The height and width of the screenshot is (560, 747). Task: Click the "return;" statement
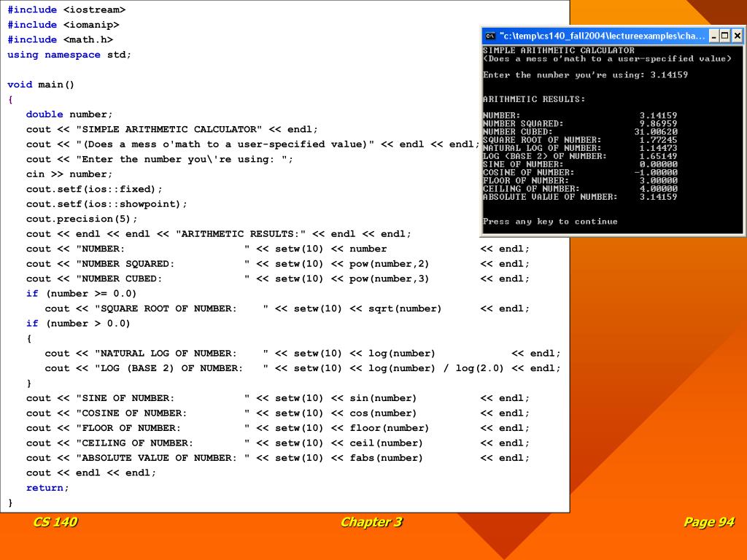coord(47,488)
